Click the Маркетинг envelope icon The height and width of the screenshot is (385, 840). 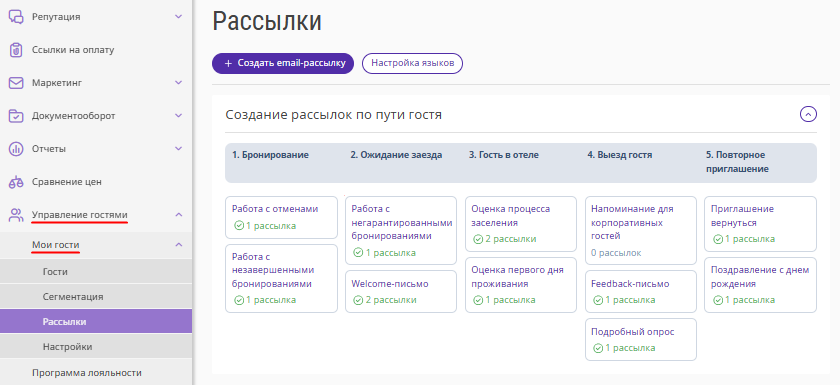coord(16,83)
